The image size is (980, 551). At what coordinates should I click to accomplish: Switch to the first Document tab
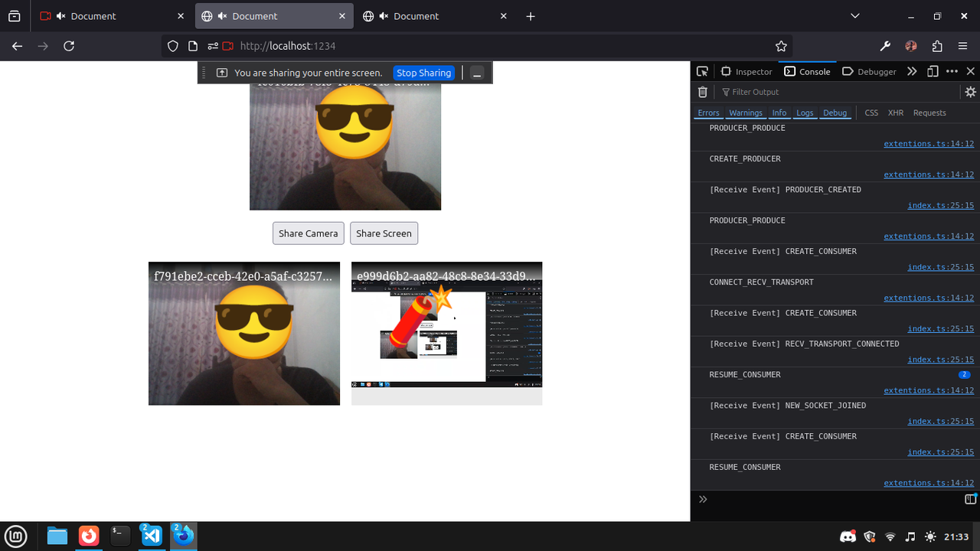coord(110,16)
